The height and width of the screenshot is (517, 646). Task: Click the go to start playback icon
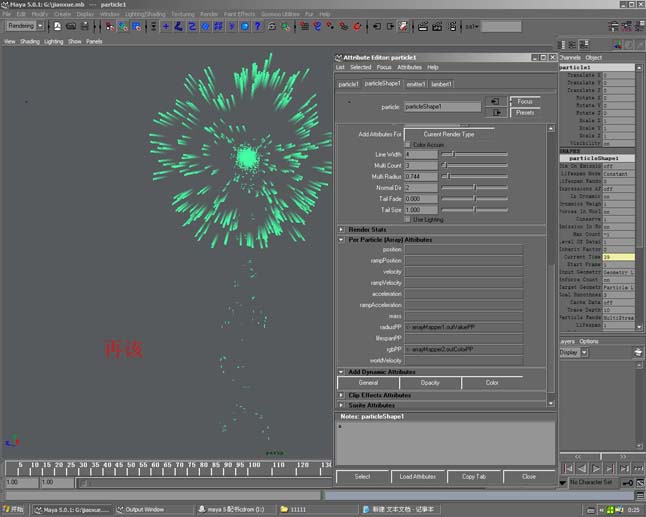pyautogui.click(x=567, y=468)
